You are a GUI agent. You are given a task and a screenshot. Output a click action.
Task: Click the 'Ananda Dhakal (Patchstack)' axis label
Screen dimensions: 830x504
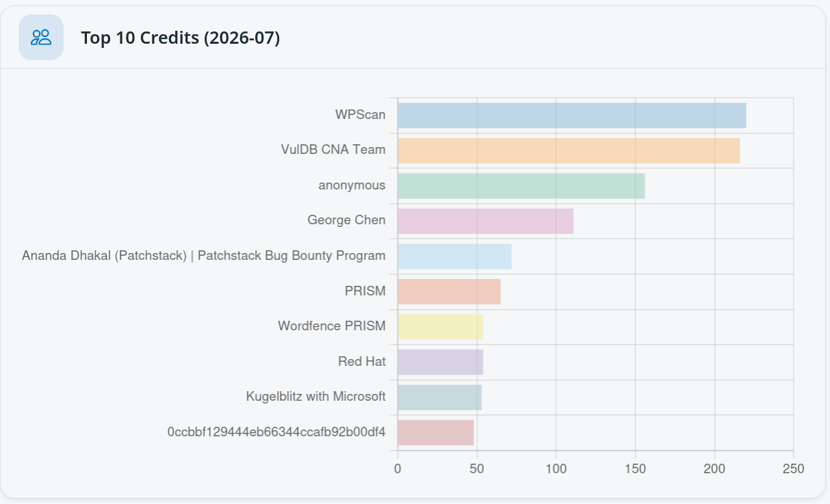pos(204,256)
